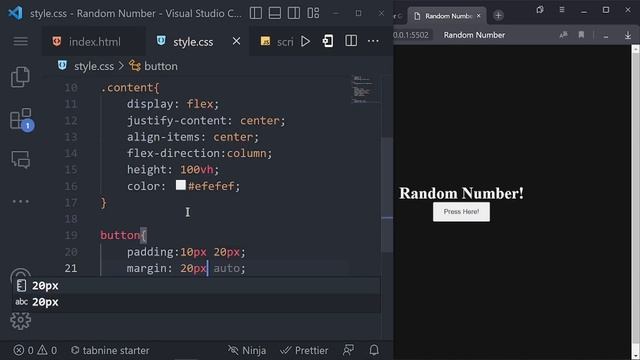Viewport: 640px width, 360px height.
Task: Click the code minimap preview
Action: [363, 89]
